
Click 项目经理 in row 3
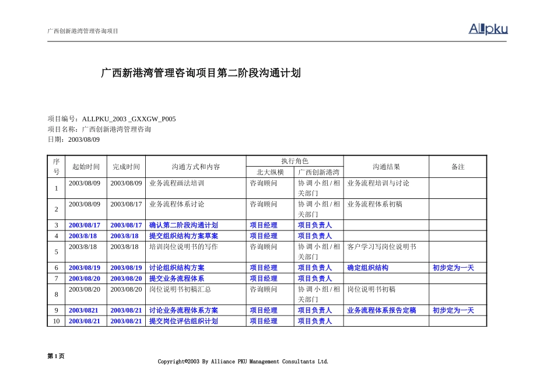(263, 225)
